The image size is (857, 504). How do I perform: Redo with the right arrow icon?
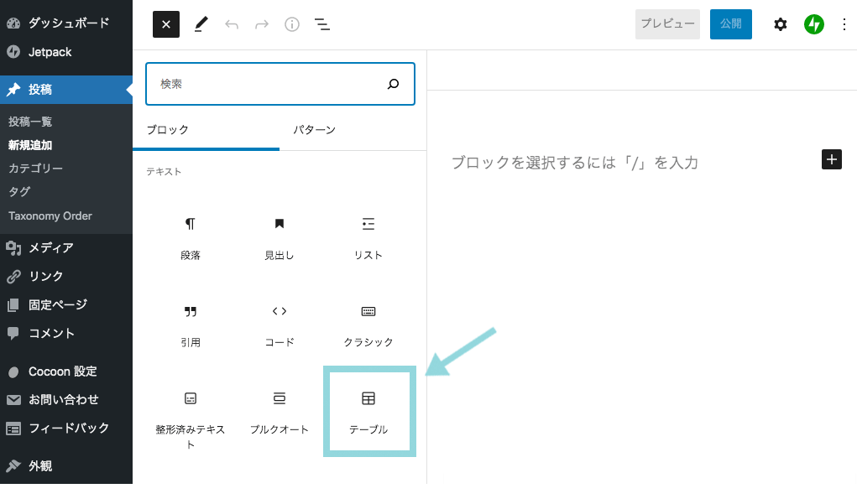262,24
